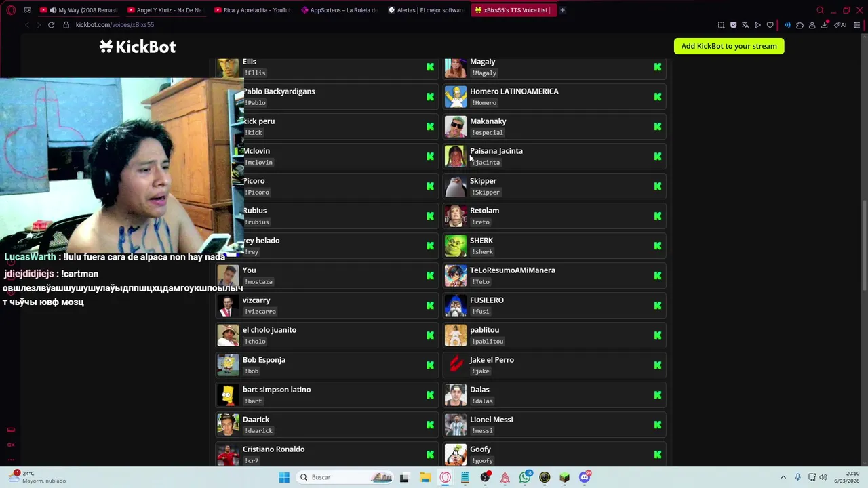
Task: Click the Kick icon for Lionel Messi
Action: pyautogui.click(x=657, y=425)
